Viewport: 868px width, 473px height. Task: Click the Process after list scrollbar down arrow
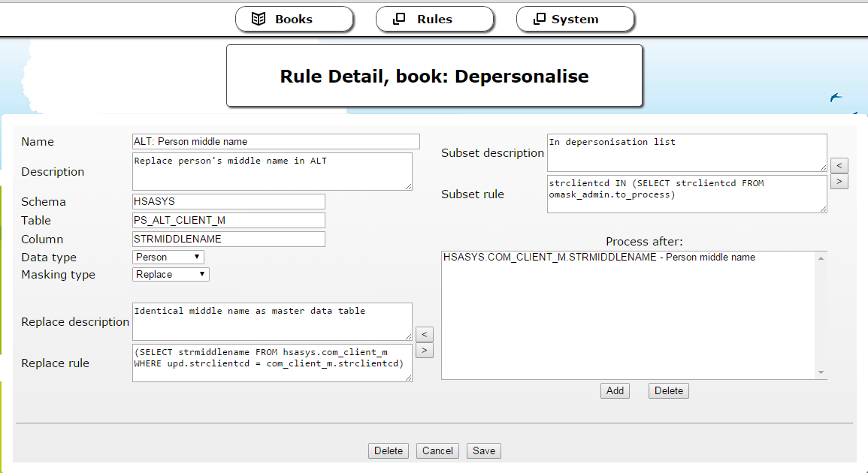coord(821,372)
